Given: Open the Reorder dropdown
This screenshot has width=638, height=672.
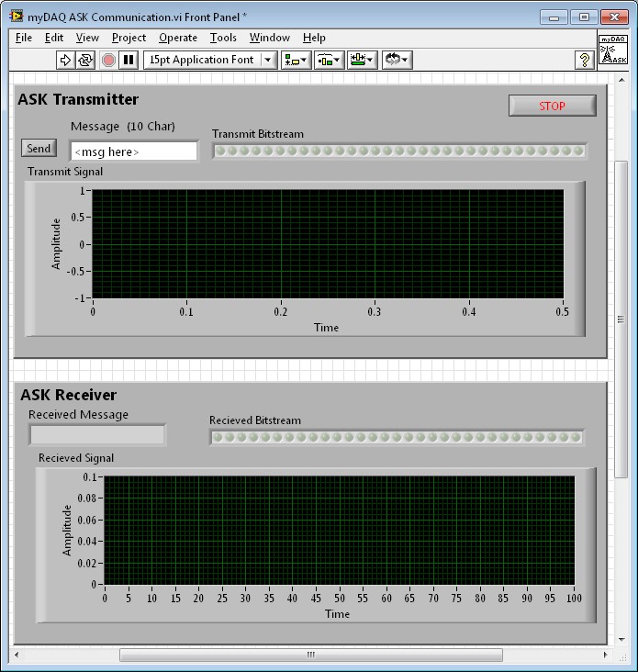Looking at the screenshot, I should click(x=397, y=60).
